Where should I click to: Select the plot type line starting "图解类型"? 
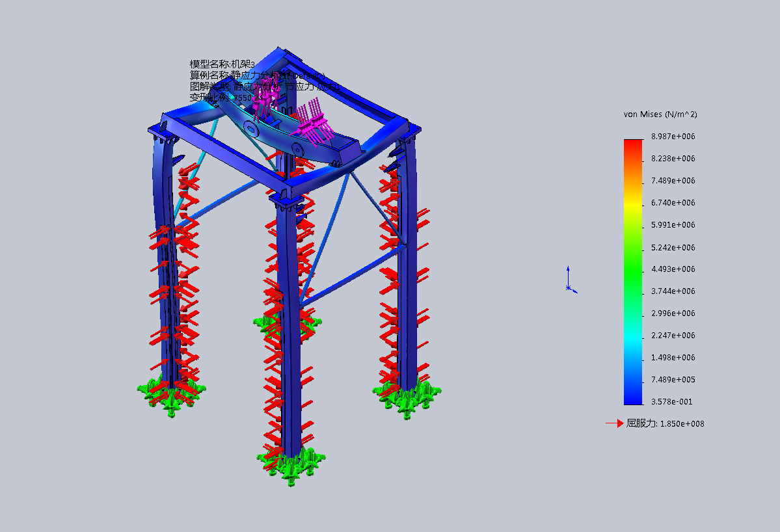point(265,86)
